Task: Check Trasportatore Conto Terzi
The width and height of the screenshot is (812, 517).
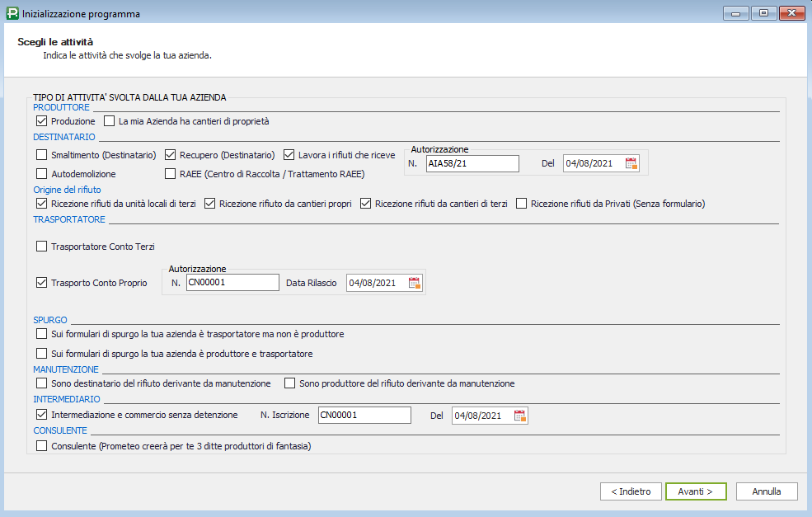Action: pos(43,247)
